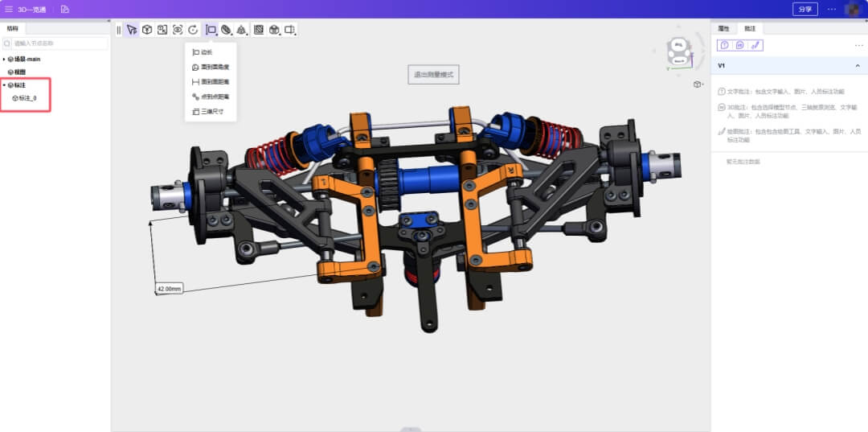Select the 场景-main tree row
Viewport: 868px width, 432px height.
(x=55, y=59)
